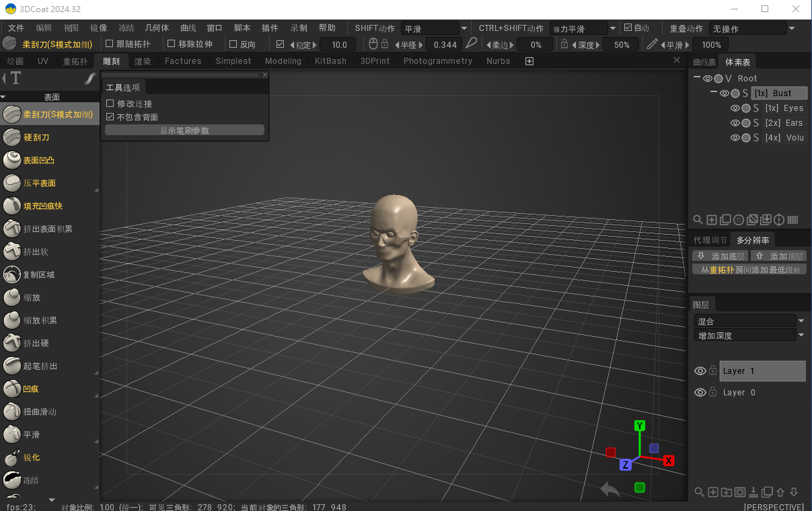Select the 平滑 smooth tool
This screenshot has height=511, width=812.
[50, 434]
